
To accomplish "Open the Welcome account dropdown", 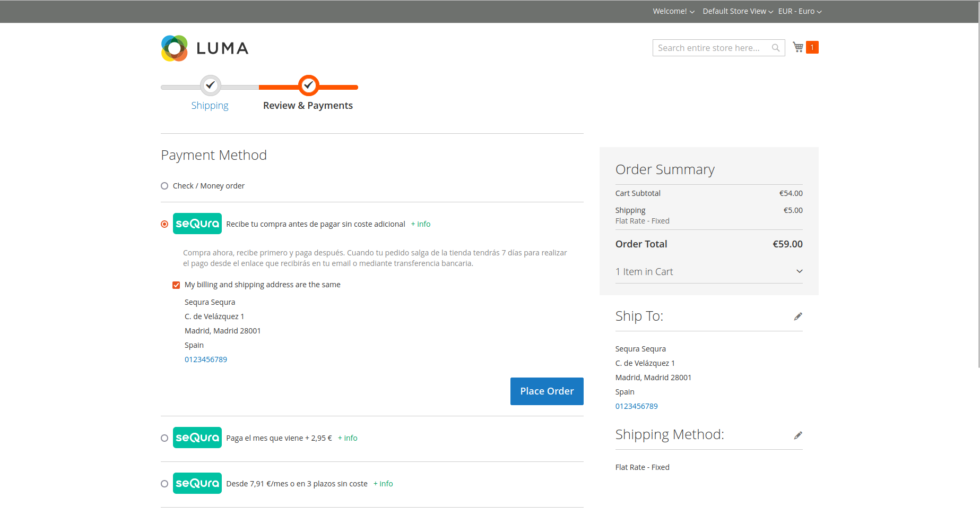I will tap(673, 11).
